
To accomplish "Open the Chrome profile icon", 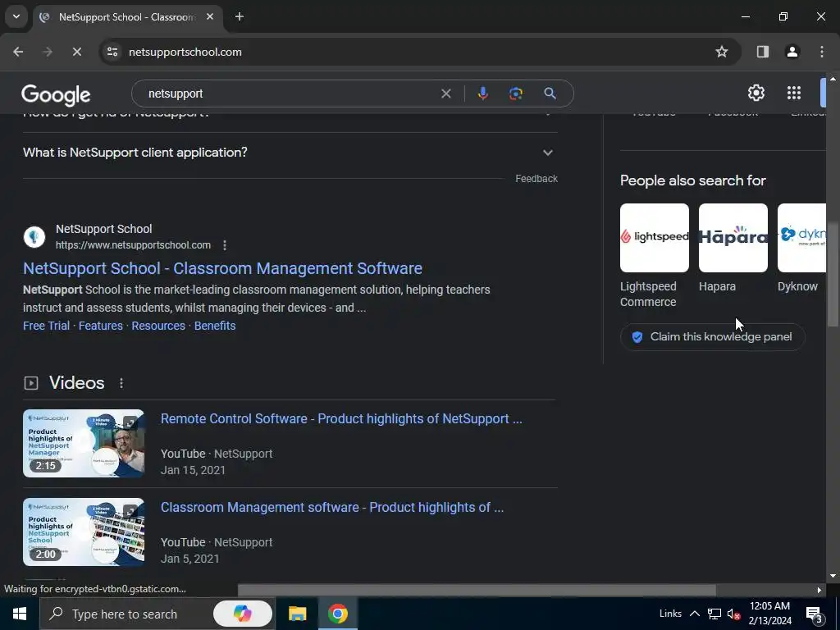I will click(x=792, y=52).
